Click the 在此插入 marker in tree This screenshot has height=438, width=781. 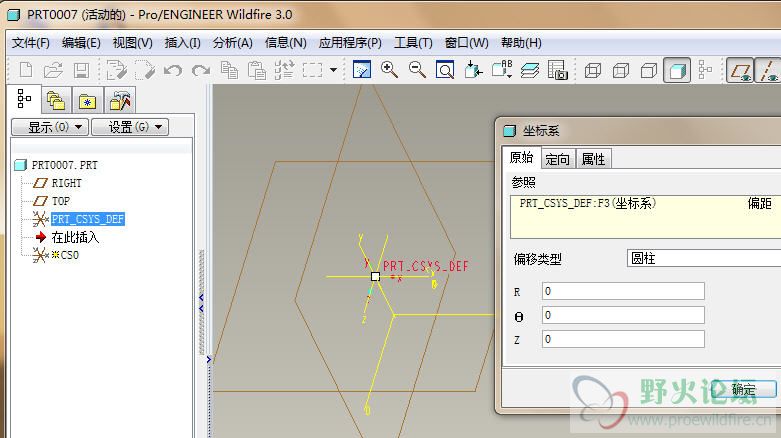(75, 237)
